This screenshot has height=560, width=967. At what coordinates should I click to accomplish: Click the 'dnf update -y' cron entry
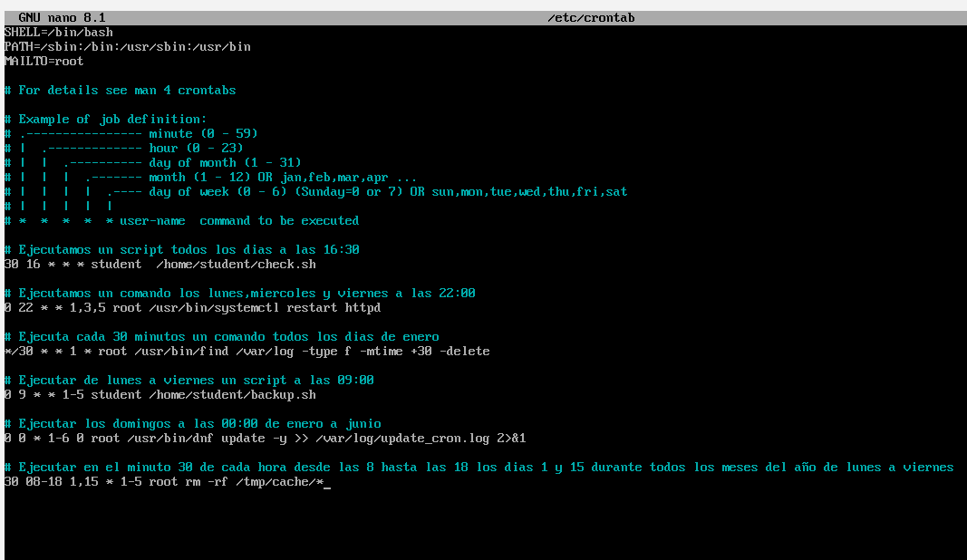266,439
